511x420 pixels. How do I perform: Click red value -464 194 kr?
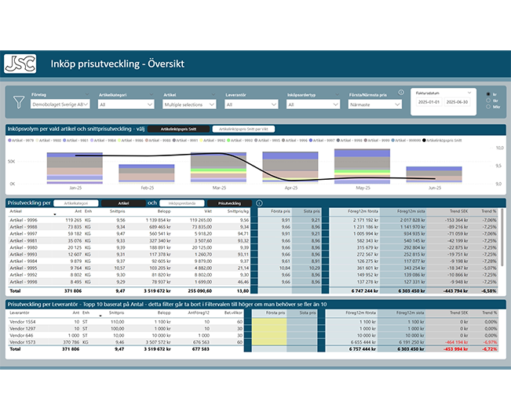tap(456, 342)
